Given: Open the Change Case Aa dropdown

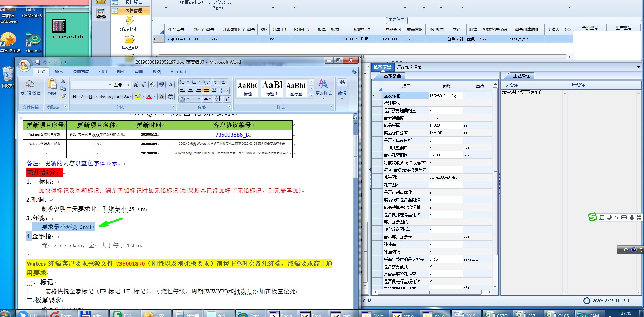Looking at the screenshot, I should point(127,97).
